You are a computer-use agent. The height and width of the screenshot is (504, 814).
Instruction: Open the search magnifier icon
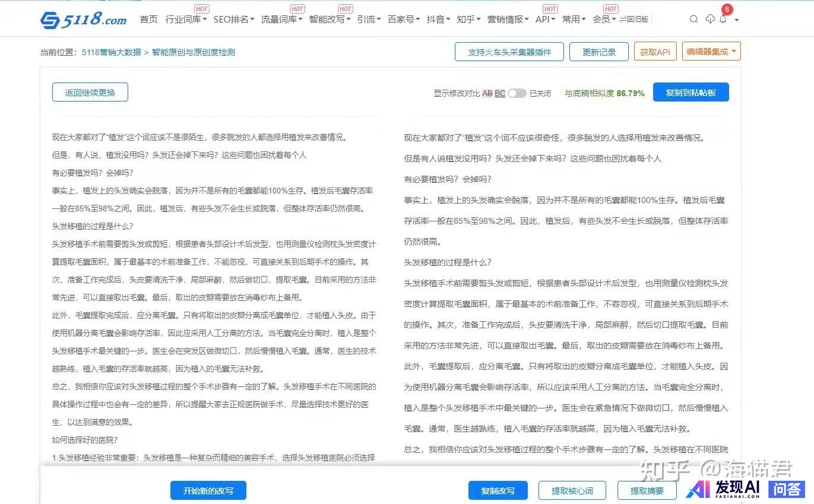tap(693, 20)
